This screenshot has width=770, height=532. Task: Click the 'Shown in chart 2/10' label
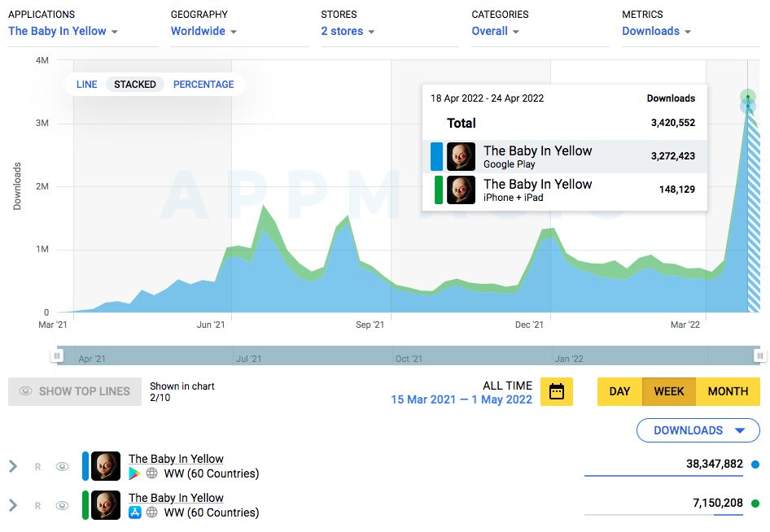click(x=182, y=391)
